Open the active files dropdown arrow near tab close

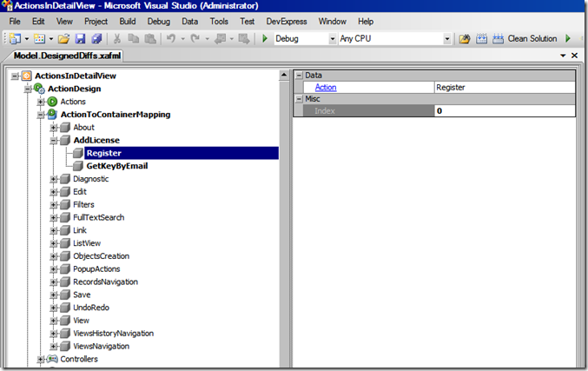[563, 56]
